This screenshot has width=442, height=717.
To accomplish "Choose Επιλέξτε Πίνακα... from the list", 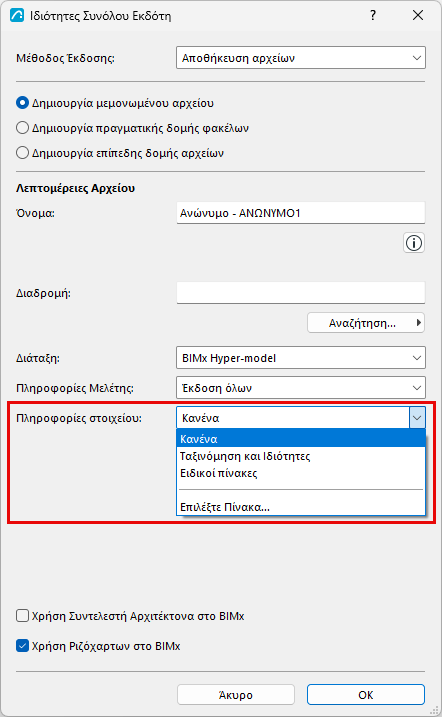I will pos(301,507).
